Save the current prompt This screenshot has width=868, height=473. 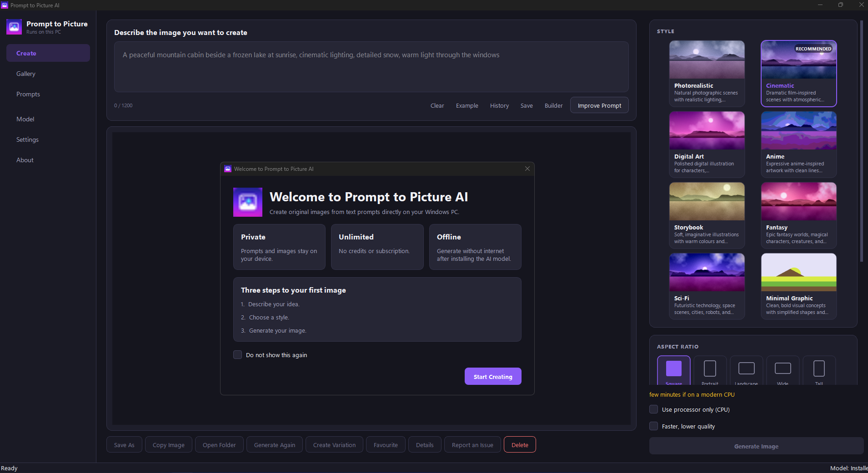point(527,105)
